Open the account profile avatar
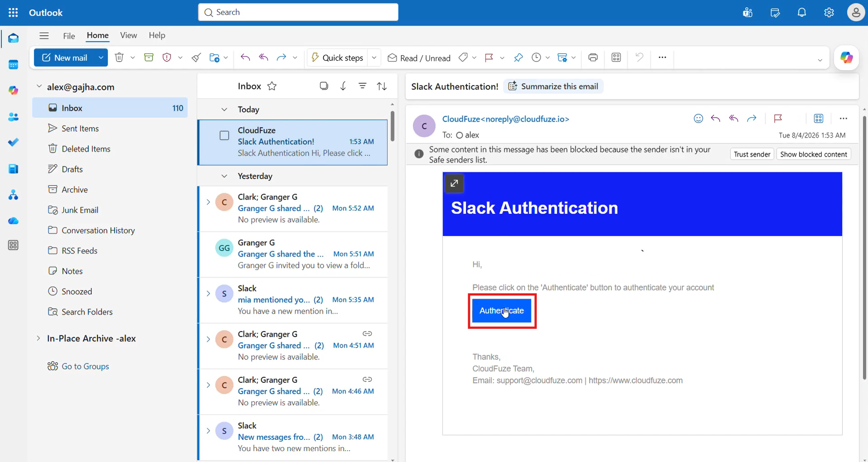 coord(856,13)
